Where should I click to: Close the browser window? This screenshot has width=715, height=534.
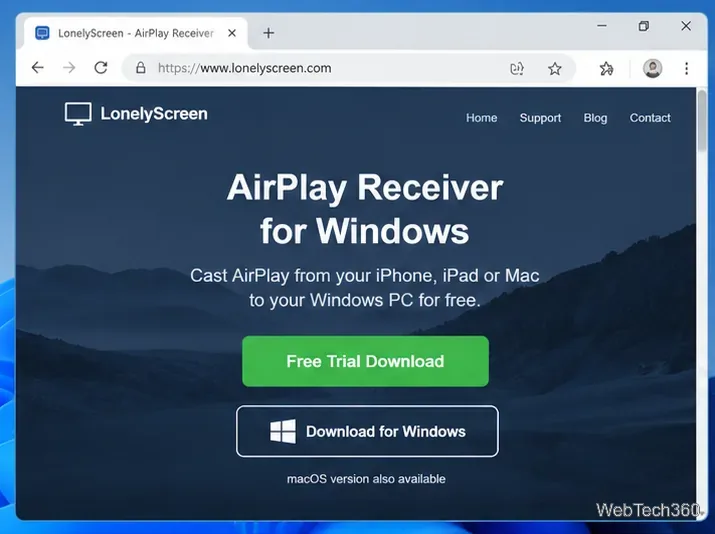tap(686, 26)
